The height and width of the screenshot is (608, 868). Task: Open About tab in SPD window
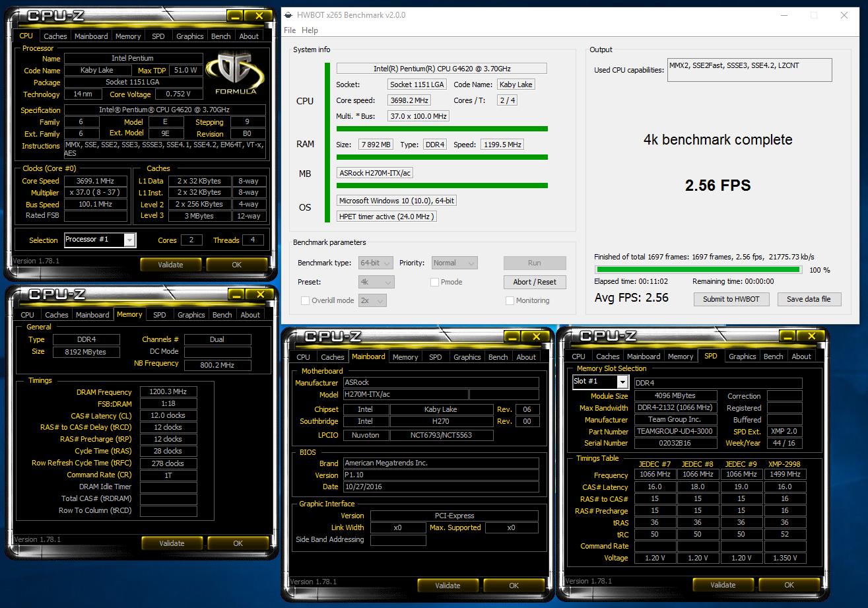tap(801, 356)
